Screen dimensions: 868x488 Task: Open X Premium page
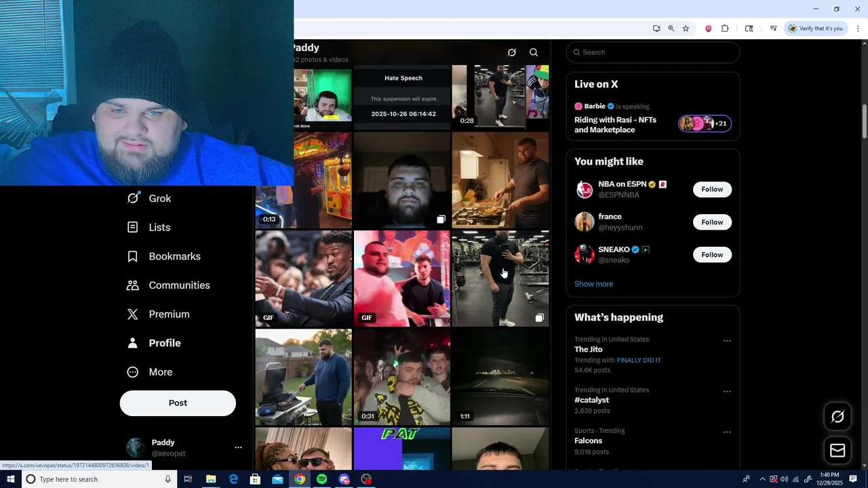click(159, 314)
